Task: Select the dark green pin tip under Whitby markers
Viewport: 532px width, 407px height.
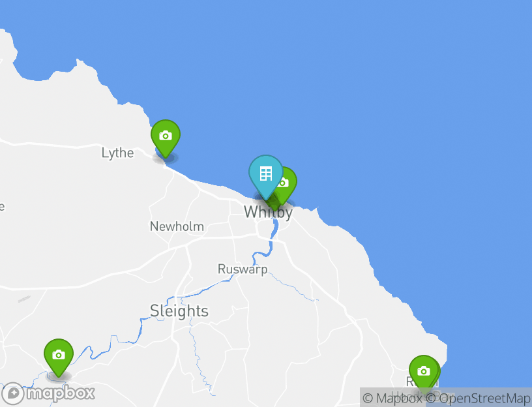Action: click(274, 205)
